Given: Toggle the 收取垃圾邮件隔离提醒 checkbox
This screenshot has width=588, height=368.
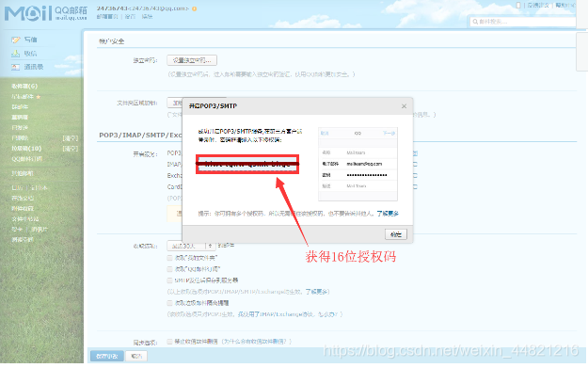Looking at the screenshot, I should [170, 303].
